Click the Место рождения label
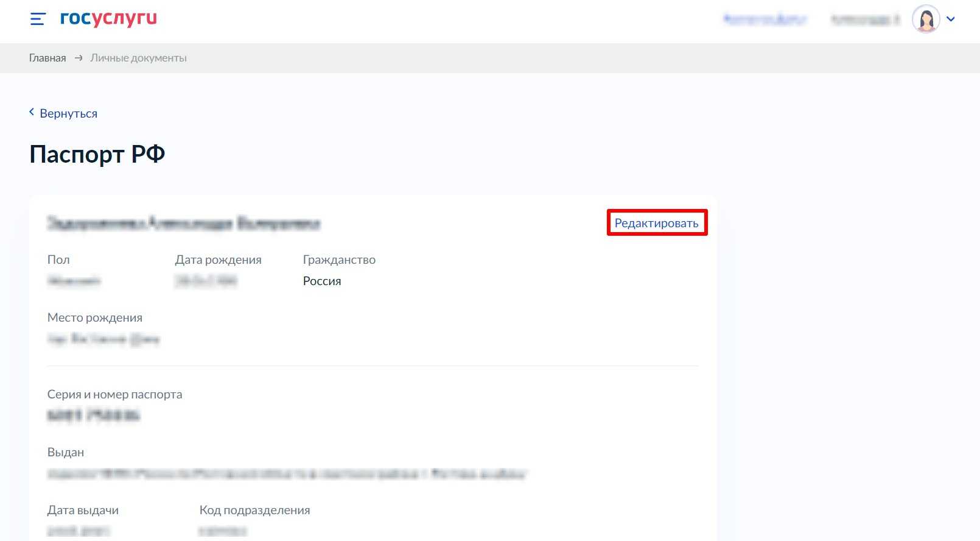Screen dimensions: 980x541 [x=95, y=317]
